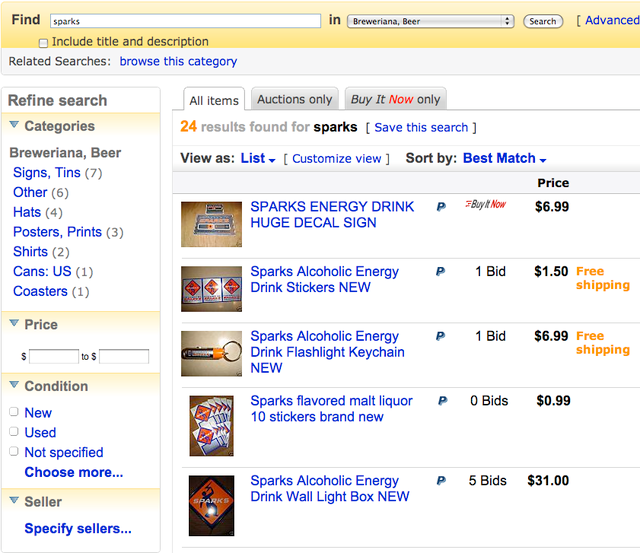Viewport: 640px width, 553px height.
Task: Click PayPal icon on Flashlight Keychain row
Action: tap(440, 336)
